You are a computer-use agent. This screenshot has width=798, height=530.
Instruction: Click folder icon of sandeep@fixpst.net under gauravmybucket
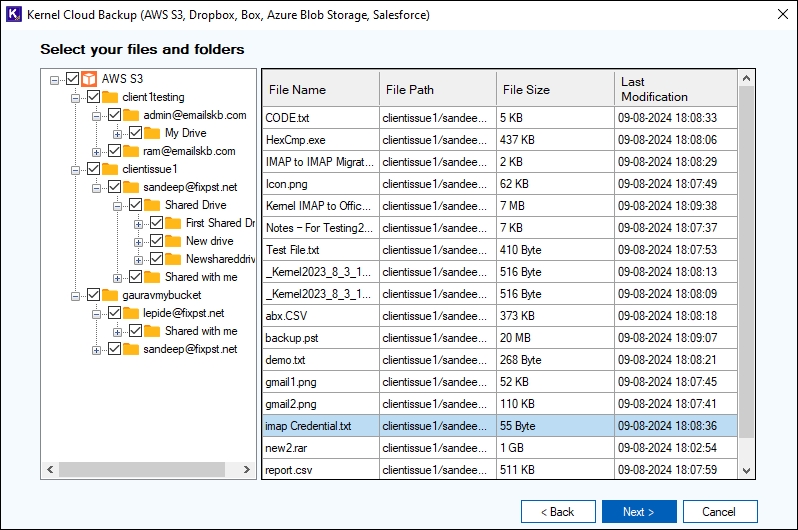(x=131, y=349)
